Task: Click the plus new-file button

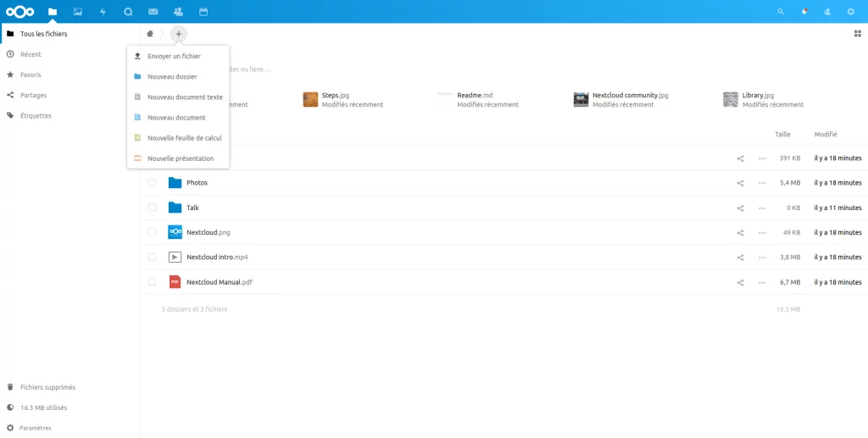Action: [x=178, y=34]
